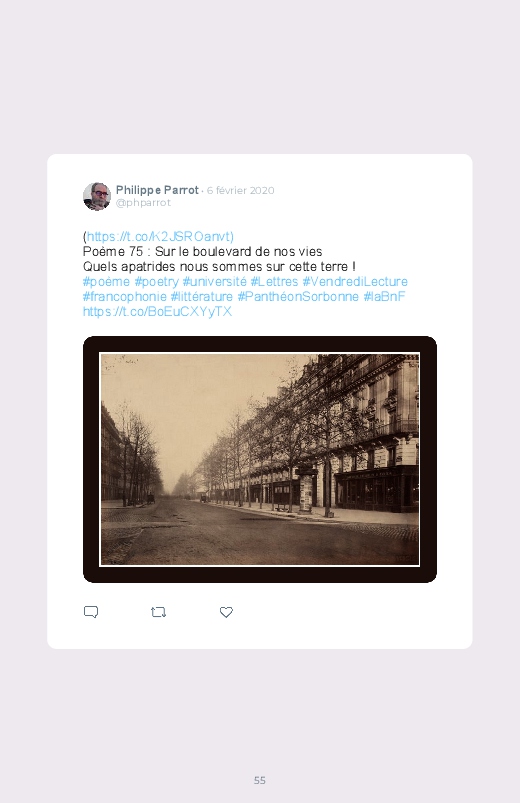Click the #littérature hashtag
The image size is (520, 803).
[202, 297]
